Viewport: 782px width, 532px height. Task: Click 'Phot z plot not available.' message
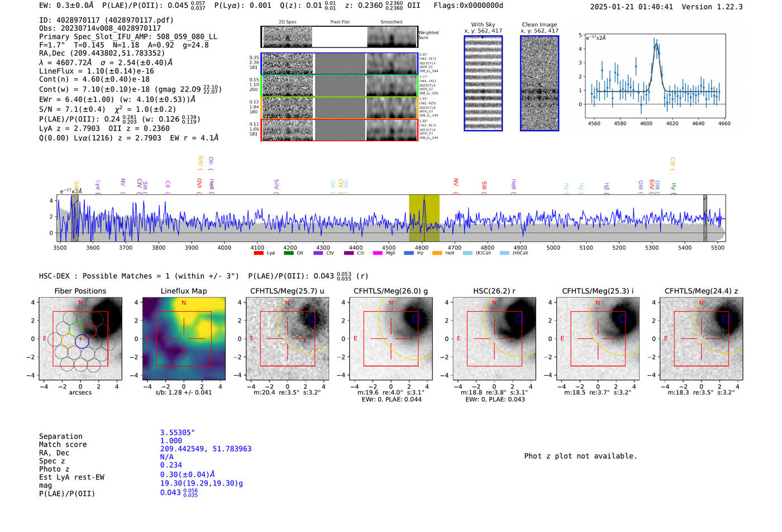click(x=580, y=456)
